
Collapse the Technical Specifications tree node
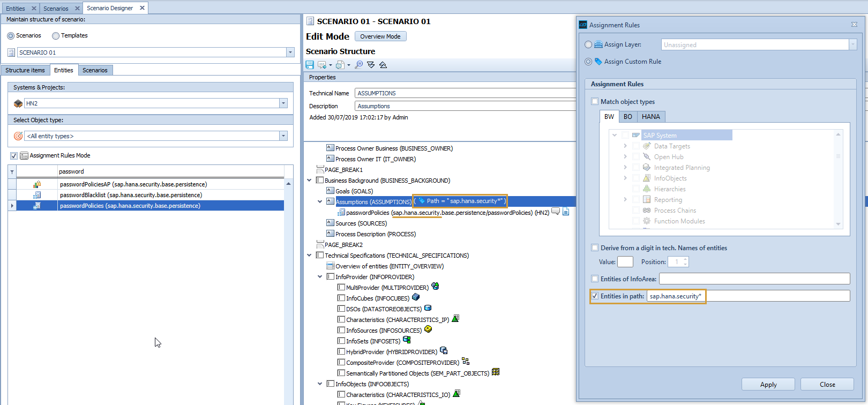pyautogui.click(x=309, y=256)
